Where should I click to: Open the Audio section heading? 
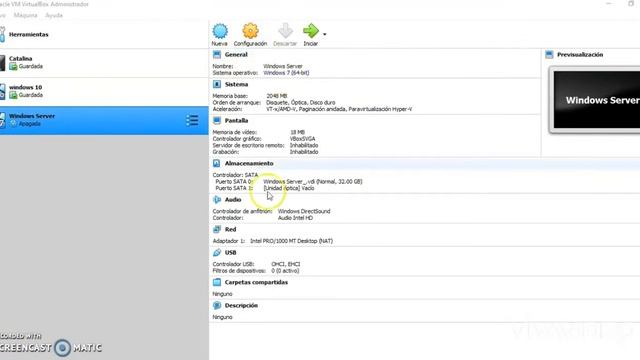tap(233, 200)
